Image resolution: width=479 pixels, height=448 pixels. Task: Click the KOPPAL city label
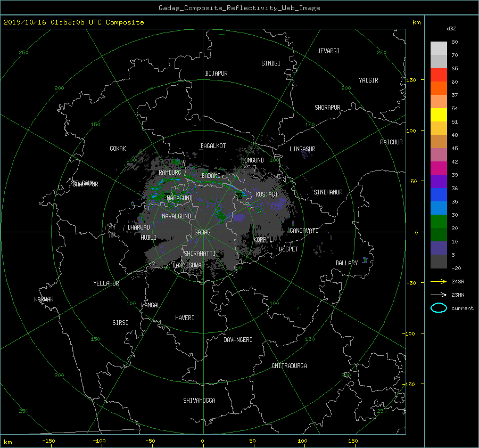tap(263, 239)
